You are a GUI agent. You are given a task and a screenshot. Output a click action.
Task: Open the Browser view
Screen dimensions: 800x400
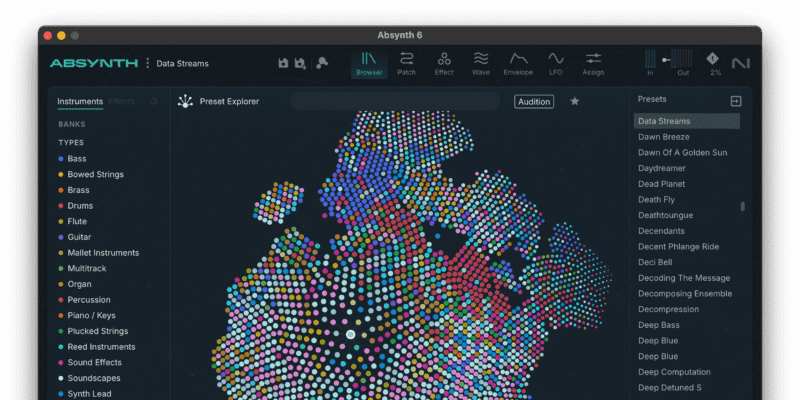point(369,64)
